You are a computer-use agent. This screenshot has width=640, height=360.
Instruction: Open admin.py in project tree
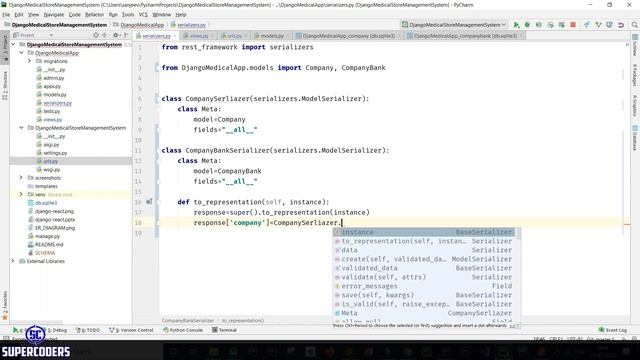[53, 78]
